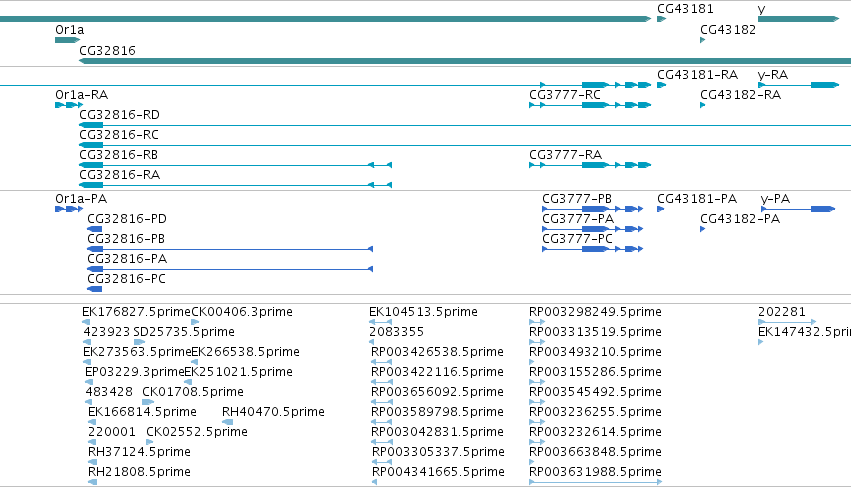851x487 pixels.
Task: Click the RP003313519.5prime EST label
Action: coord(595,332)
